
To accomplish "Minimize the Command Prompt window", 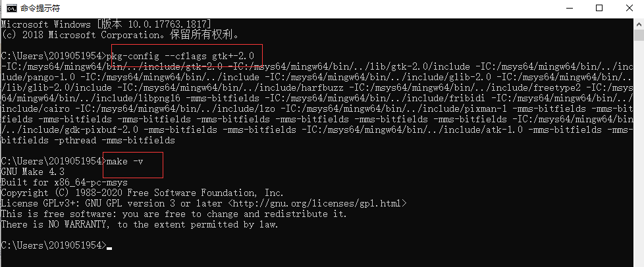I will 569,8.
